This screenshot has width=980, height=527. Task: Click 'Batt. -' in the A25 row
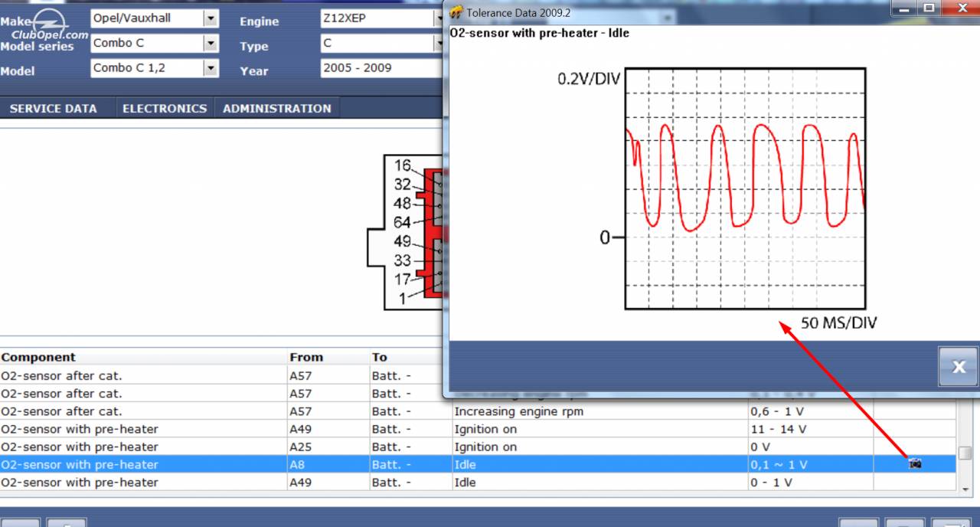click(x=391, y=447)
